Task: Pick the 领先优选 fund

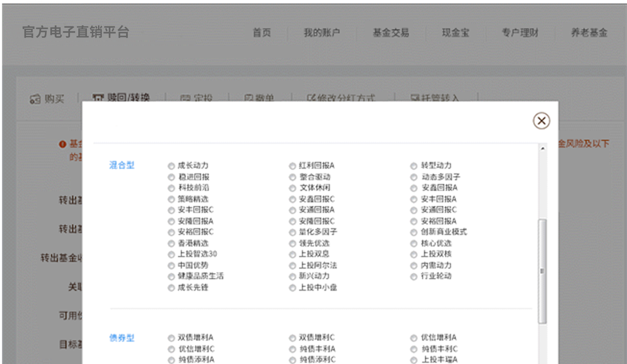Action: click(292, 243)
